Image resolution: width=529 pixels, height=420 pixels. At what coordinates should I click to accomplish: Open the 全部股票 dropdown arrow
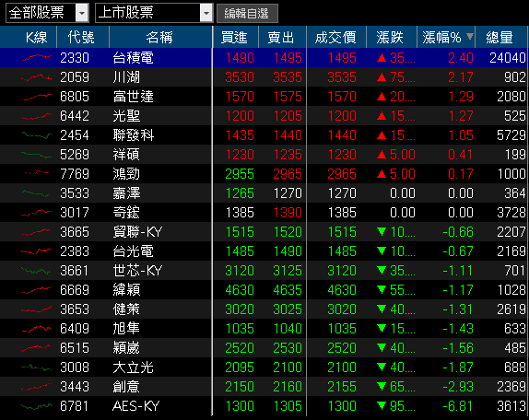click(82, 13)
